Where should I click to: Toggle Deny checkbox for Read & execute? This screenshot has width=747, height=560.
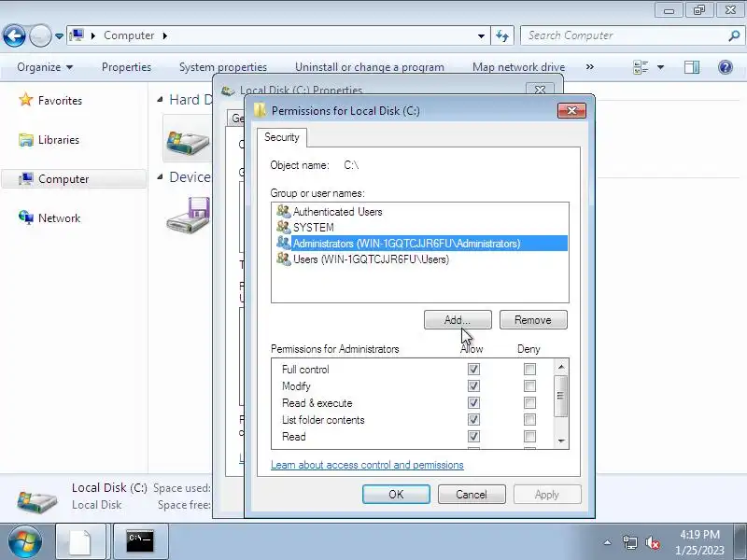(x=529, y=403)
